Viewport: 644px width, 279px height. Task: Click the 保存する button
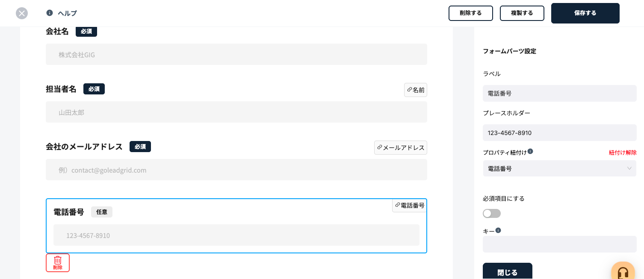[585, 13]
